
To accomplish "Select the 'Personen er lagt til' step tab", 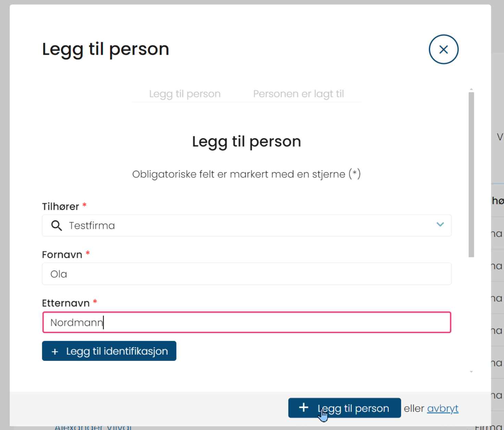I will click(x=298, y=94).
